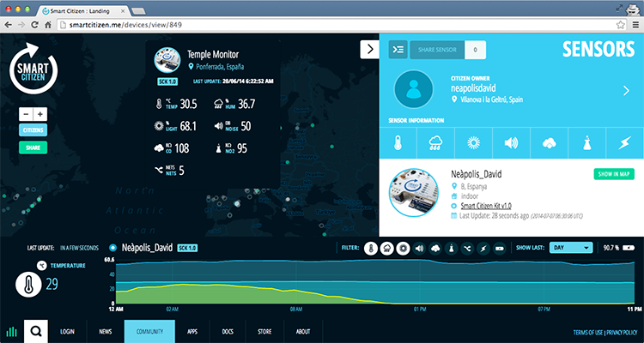Enable the NO2 flask filter in the chart bar
This screenshot has width=644, height=343.
[x=452, y=248]
